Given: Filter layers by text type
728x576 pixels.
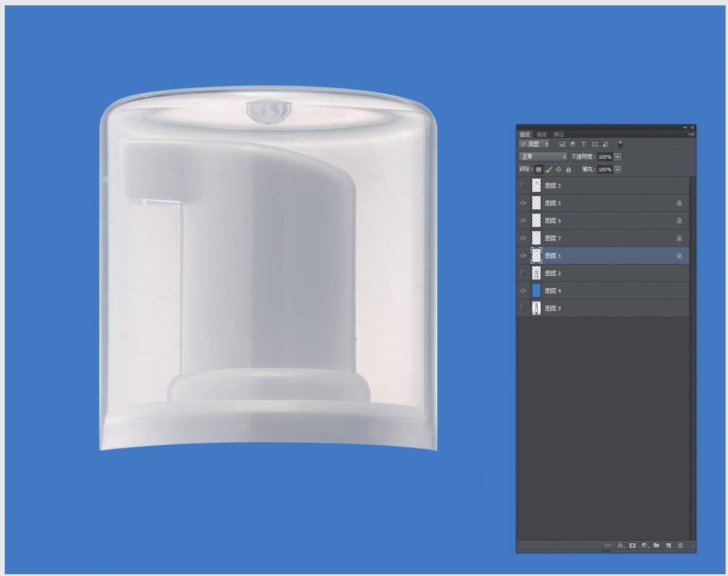Looking at the screenshot, I should pos(584,144).
